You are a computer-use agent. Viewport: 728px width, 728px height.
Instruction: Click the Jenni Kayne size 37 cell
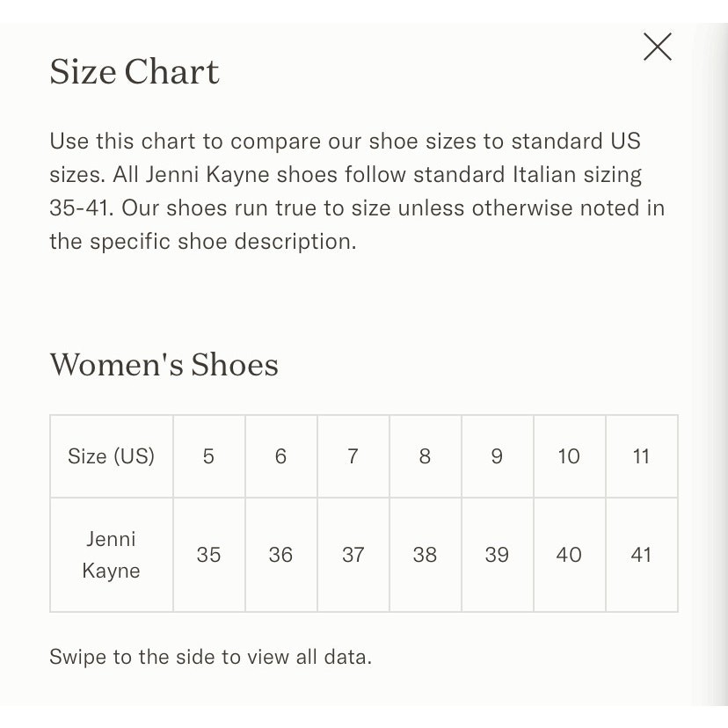[x=353, y=555]
